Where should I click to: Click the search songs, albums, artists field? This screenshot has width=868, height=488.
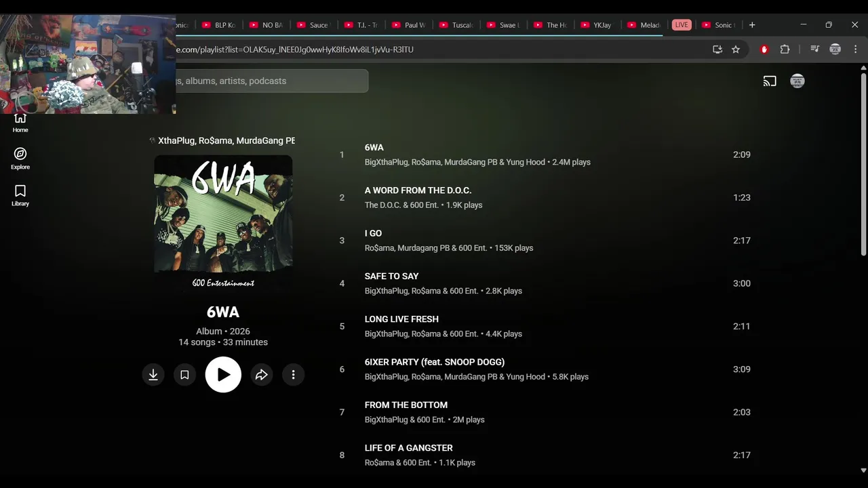[271, 81]
